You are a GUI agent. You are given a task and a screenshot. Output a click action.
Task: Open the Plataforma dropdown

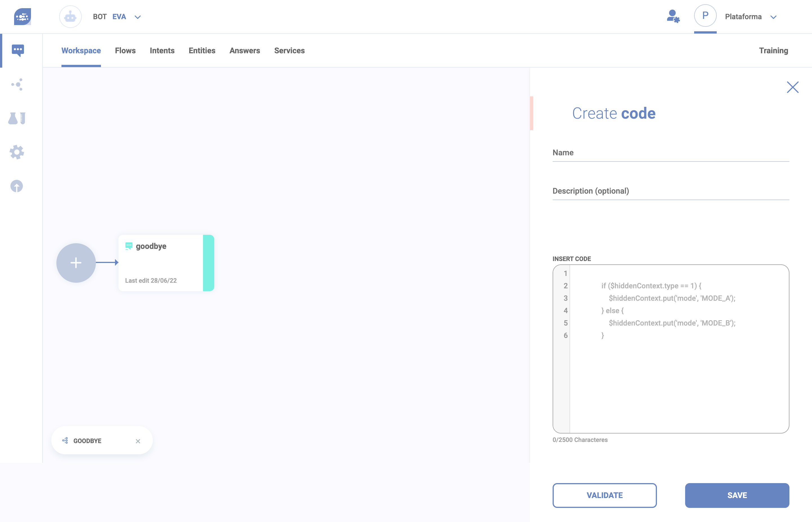[x=773, y=17]
